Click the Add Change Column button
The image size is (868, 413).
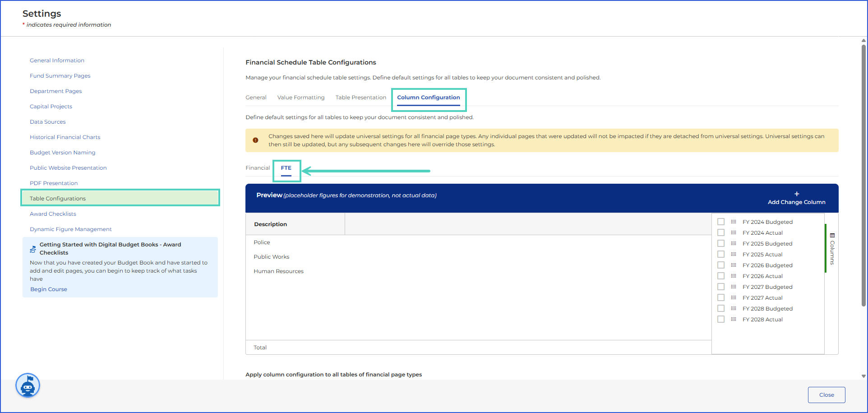(x=796, y=198)
